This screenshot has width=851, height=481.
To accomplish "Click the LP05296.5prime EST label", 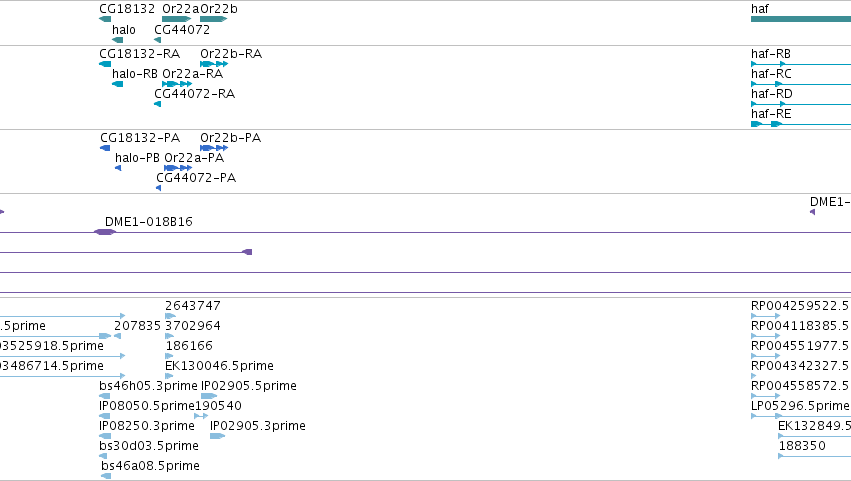I will coord(800,406).
